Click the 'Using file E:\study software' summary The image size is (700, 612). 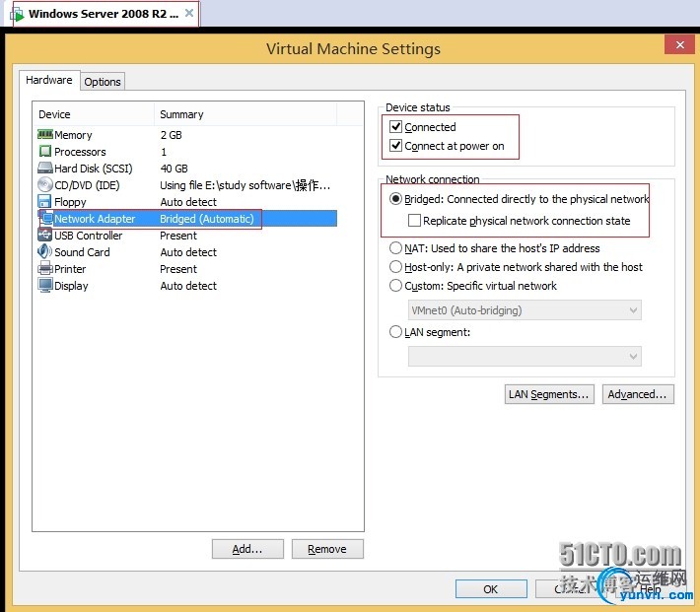coord(245,185)
